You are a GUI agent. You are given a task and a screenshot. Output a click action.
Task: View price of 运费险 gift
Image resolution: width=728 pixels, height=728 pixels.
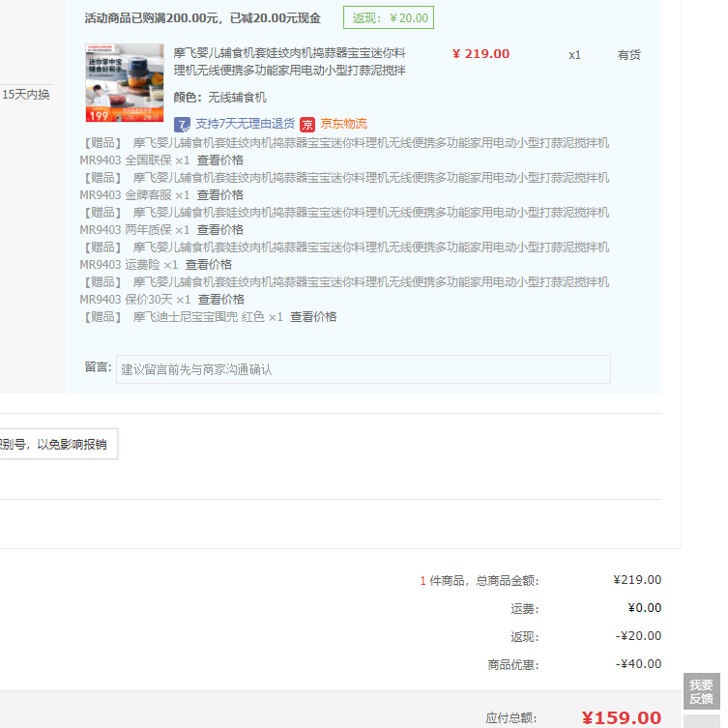[x=209, y=265]
